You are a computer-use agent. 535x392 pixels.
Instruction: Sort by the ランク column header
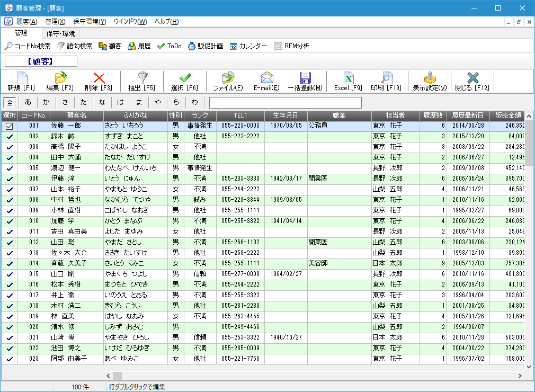coord(200,115)
